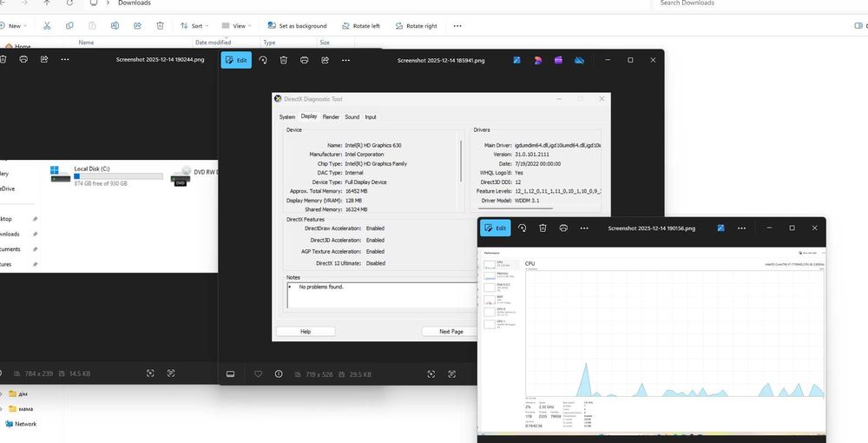This screenshot has width=868, height=443.
Task: Click the Type column header
Action: [270, 42]
